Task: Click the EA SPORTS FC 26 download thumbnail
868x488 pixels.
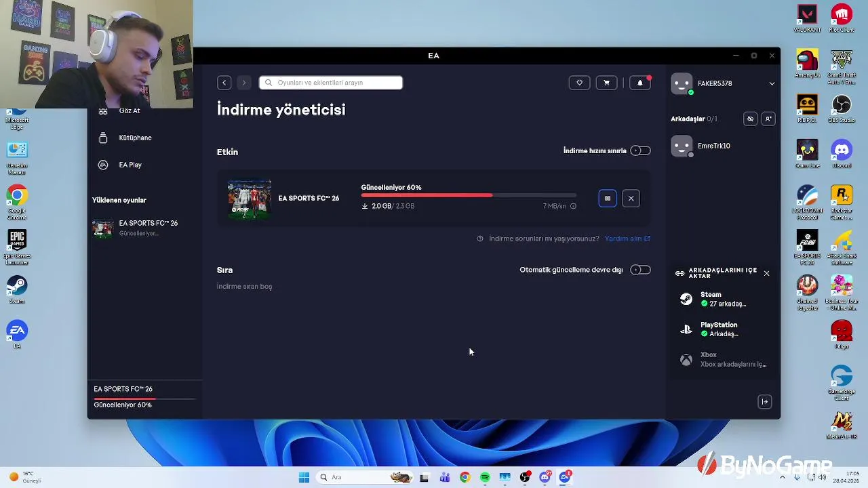Action: [250, 199]
